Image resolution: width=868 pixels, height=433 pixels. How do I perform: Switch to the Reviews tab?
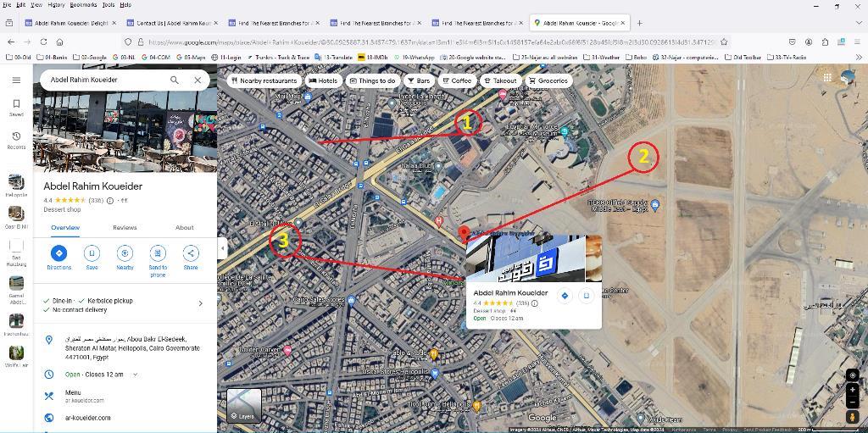click(x=125, y=228)
